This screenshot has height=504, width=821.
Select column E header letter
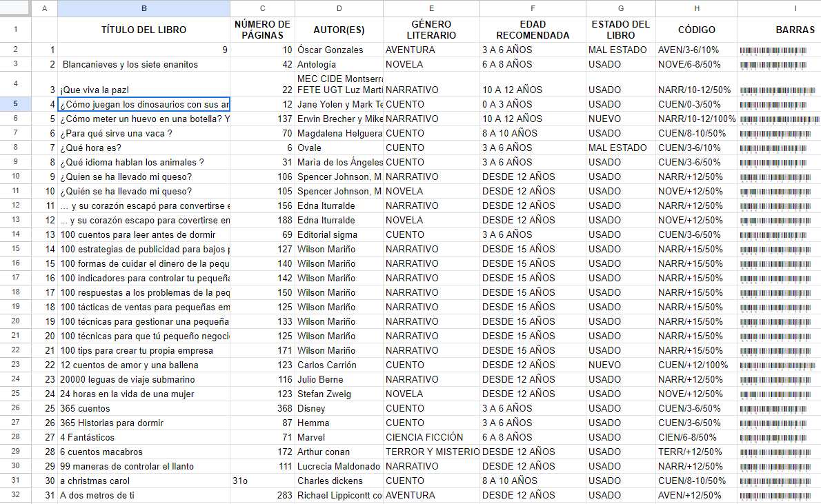pos(431,8)
